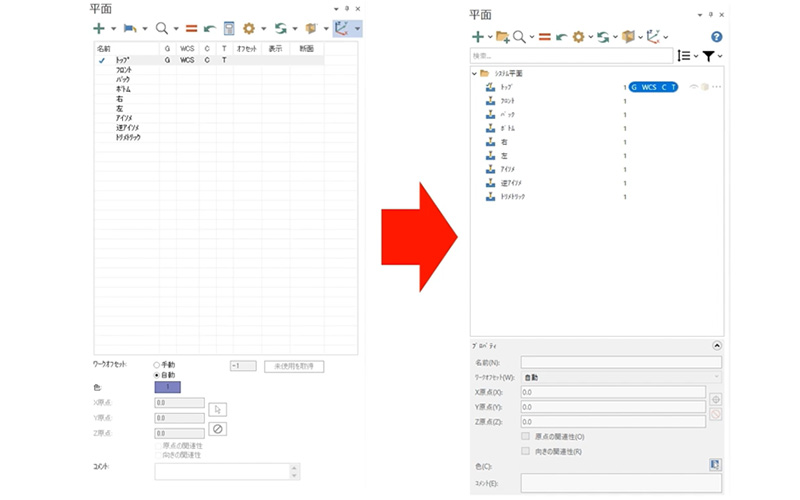This screenshot has width=800, height=500.
Task: Click the new folder icon in right toolbar
Action: 502,37
